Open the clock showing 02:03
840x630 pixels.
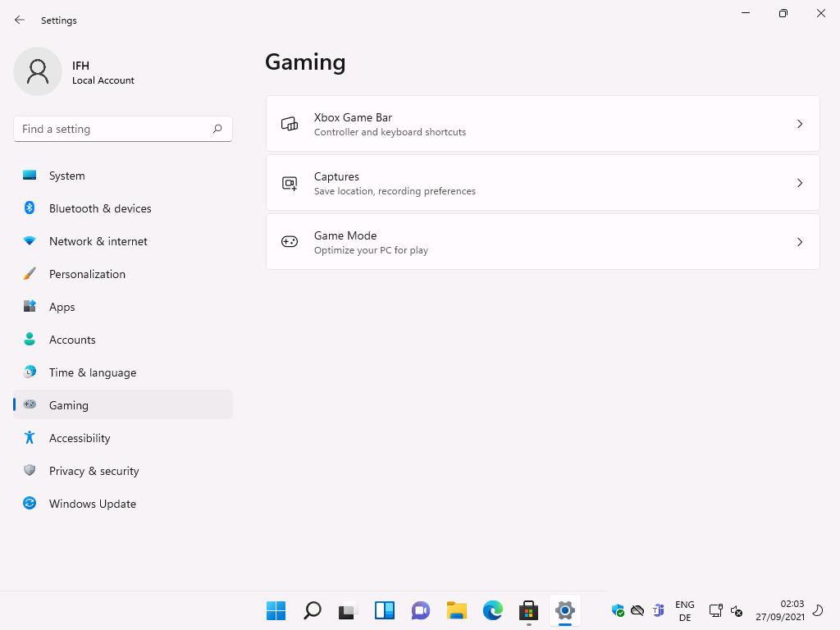(780, 610)
